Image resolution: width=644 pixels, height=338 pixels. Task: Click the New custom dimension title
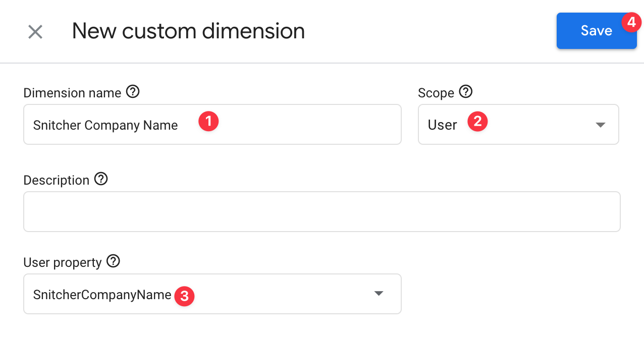coord(188,31)
